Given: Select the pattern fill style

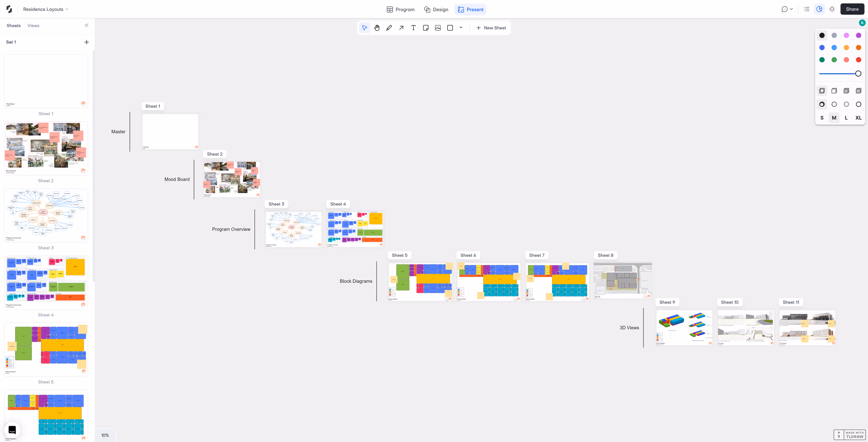Looking at the screenshot, I should [858, 91].
